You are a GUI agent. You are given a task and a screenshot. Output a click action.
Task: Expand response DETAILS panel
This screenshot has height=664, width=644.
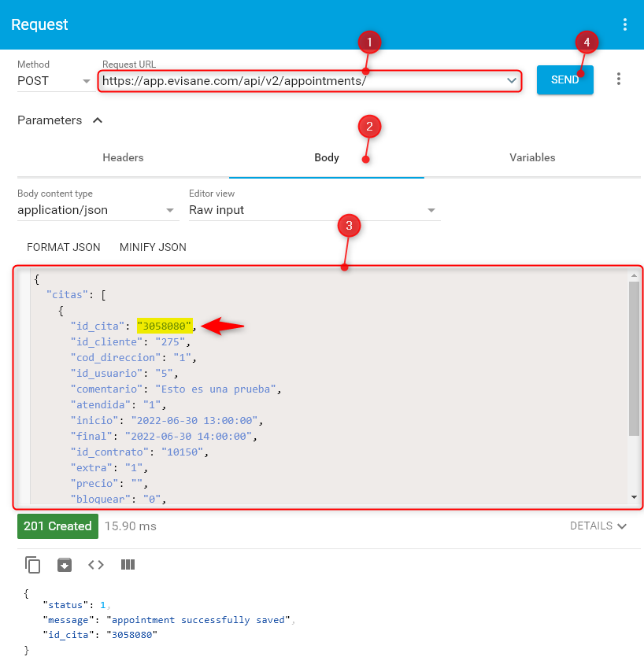[598, 526]
